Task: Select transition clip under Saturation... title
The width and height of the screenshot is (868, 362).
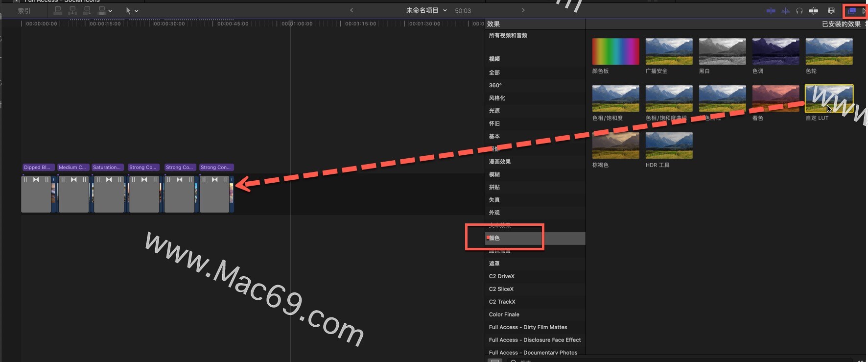Action: click(x=109, y=194)
